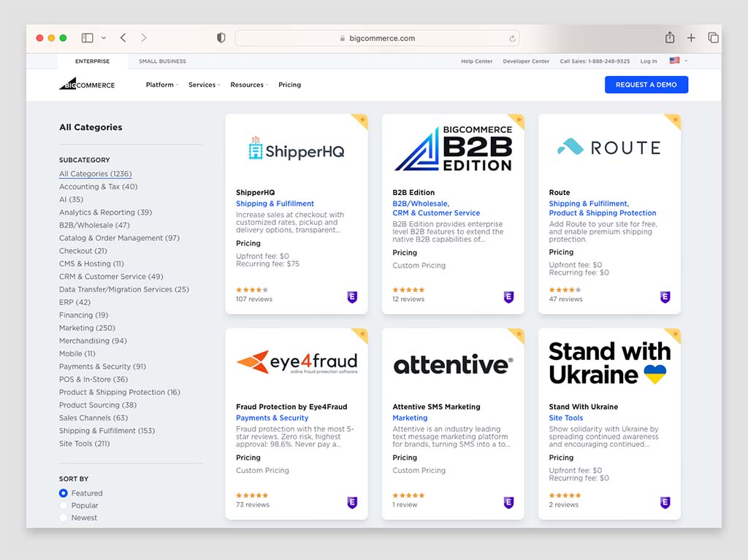Click the Request a Demo button

646,85
